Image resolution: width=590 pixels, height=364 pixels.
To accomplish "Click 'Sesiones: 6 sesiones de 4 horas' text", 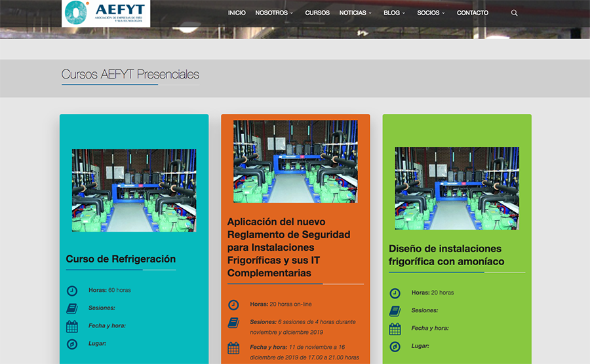I will [303, 327].
